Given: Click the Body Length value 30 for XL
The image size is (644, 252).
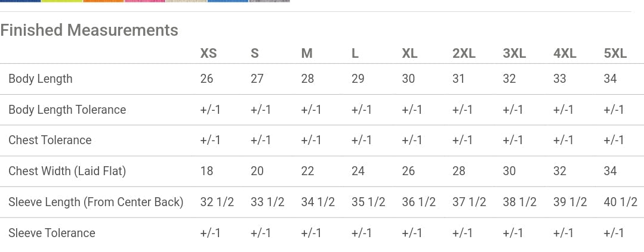Looking at the screenshot, I should 408,79.
